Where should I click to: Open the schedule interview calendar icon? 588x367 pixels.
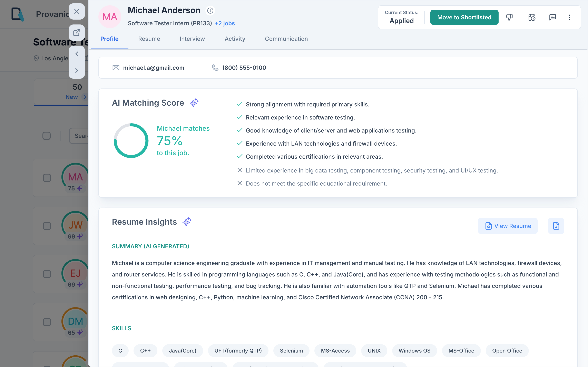pos(532,17)
